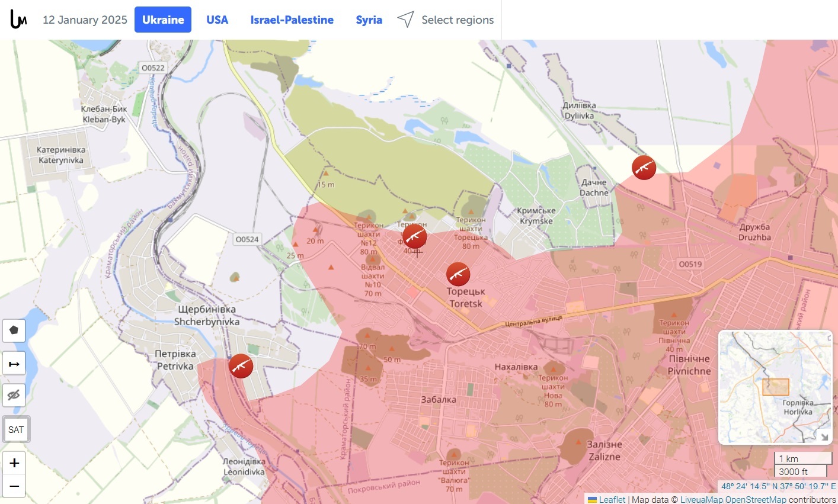Viewport: 838px width, 504px height.
Task: Open the Select regions dropdown
Action: click(x=457, y=20)
